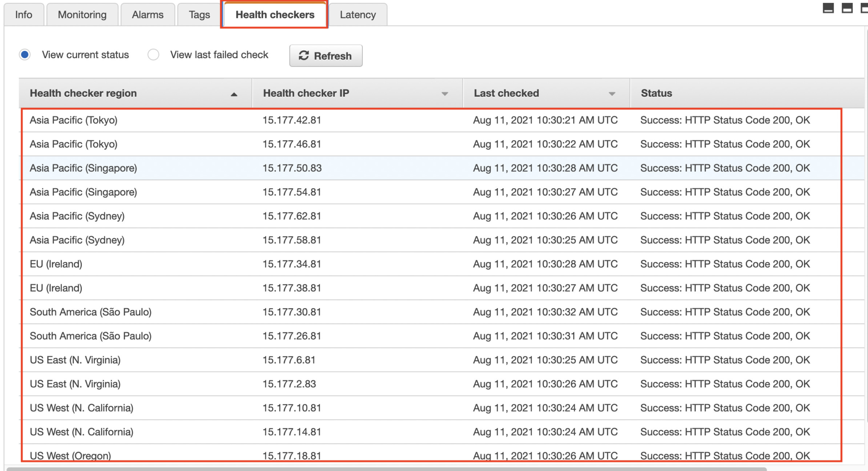
Task: Minimize panel using leftmost pane-size icon
Action: pyautogui.click(x=828, y=8)
